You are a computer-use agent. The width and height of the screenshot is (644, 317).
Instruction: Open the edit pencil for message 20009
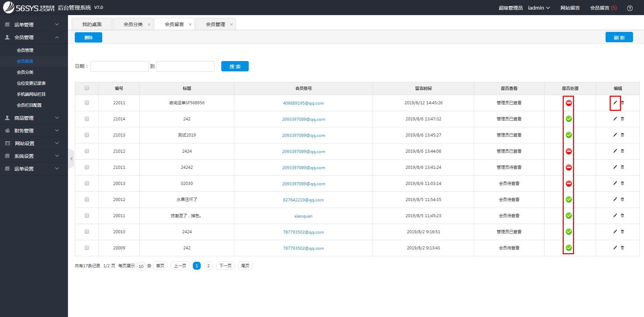[x=615, y=248]
